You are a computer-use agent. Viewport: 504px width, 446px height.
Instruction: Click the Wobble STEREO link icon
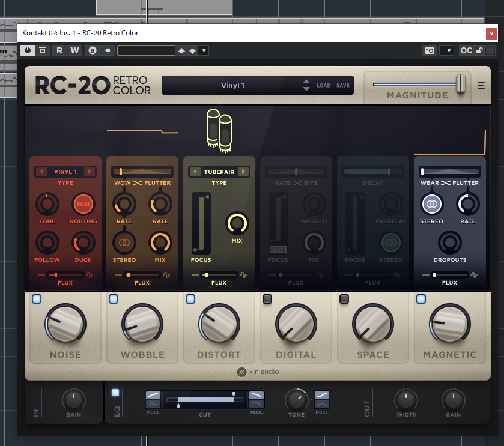point(124,243)
